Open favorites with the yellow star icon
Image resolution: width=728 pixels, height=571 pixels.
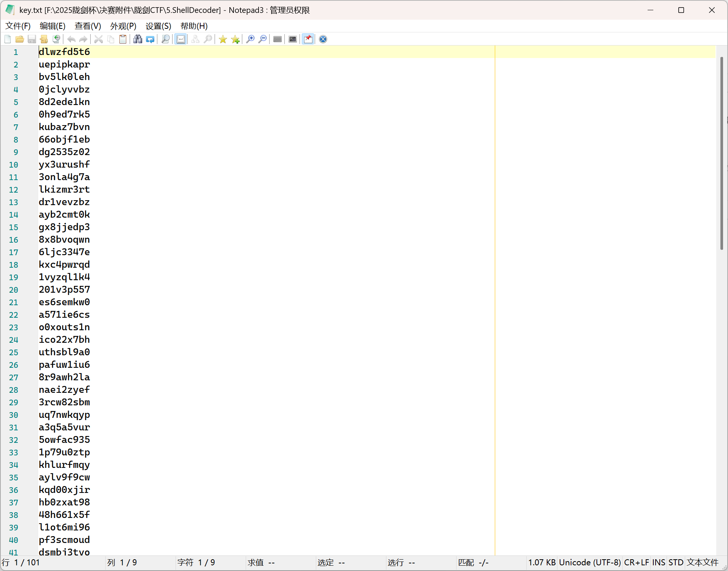[223, 39]
